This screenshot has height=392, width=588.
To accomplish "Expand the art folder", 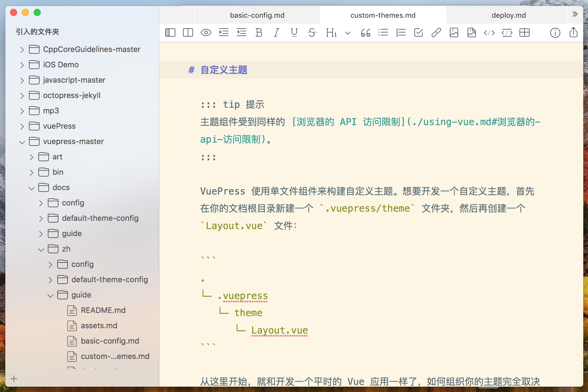I will coord(31,157).
